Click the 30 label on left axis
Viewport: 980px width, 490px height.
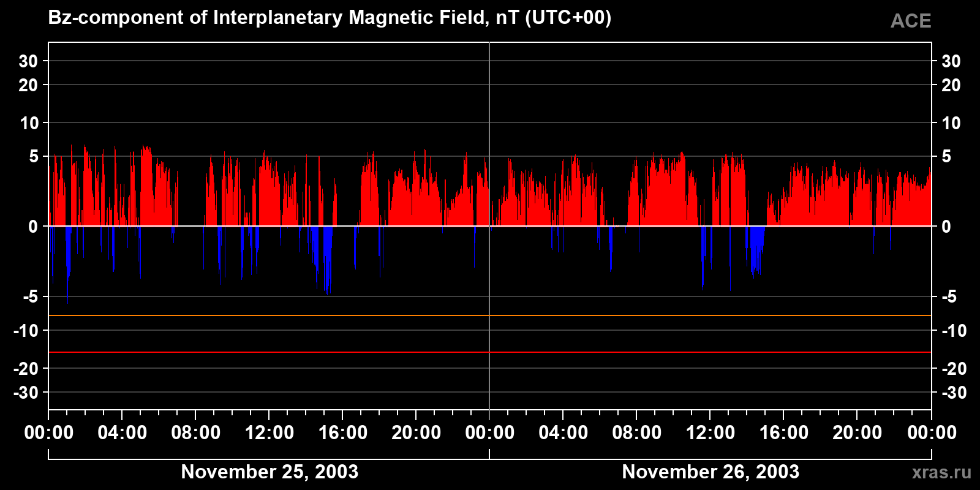(x=28, y=61)
